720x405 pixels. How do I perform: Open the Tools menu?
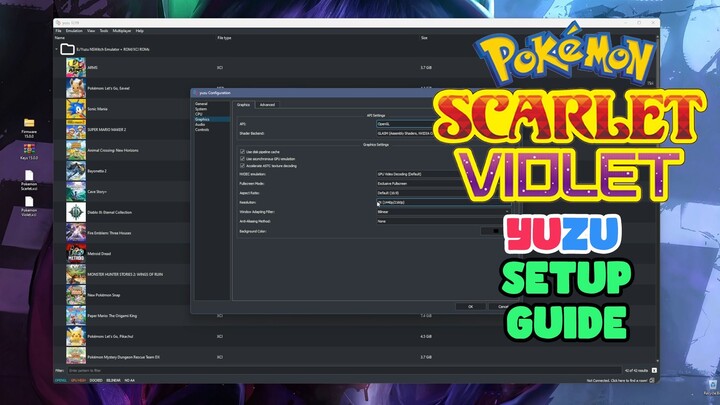click(x=104, y=31)
